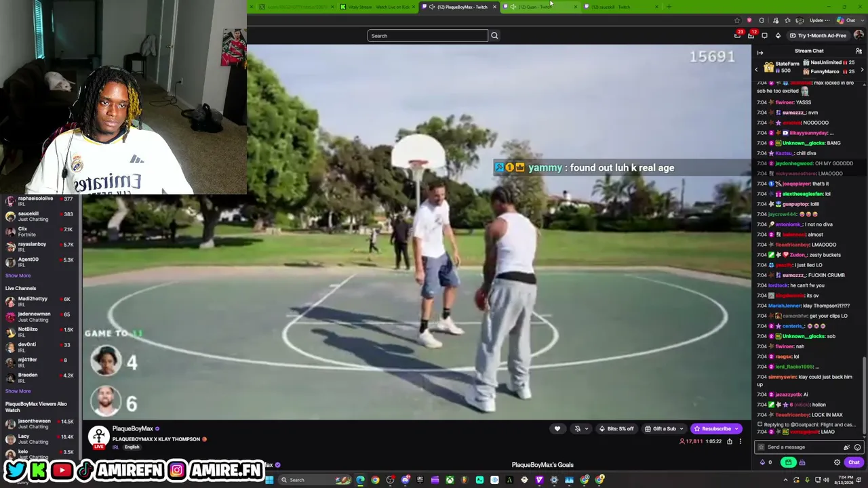868x488 pixels.
Task: Show hidden system tray icons
Action: tap(786, 480)
